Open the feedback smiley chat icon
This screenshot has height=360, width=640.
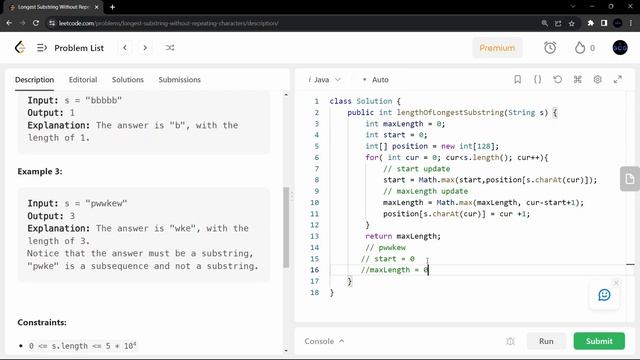click(604, 295)
